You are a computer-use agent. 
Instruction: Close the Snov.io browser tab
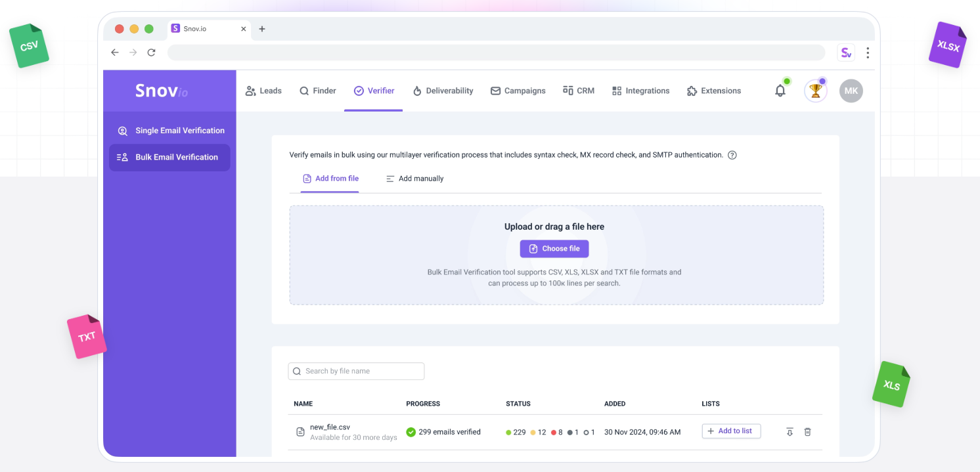coord(244,29)
